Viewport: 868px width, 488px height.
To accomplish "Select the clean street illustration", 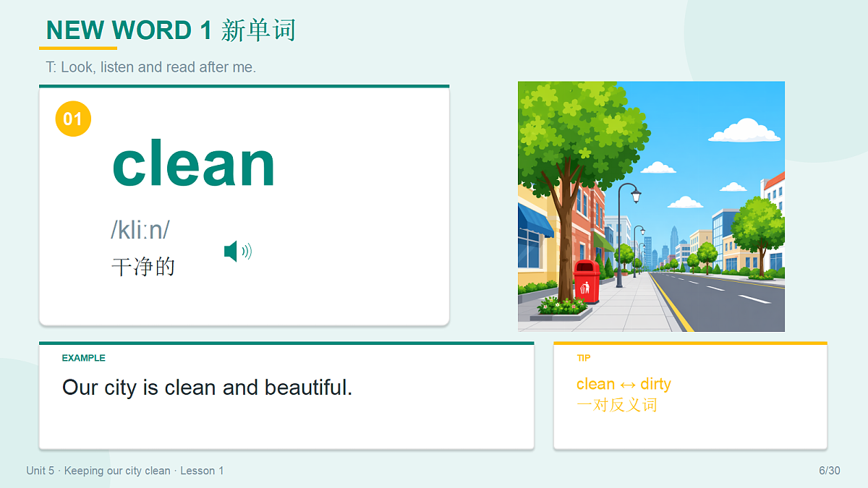I will pyautogui.click(x=651, y=206).
